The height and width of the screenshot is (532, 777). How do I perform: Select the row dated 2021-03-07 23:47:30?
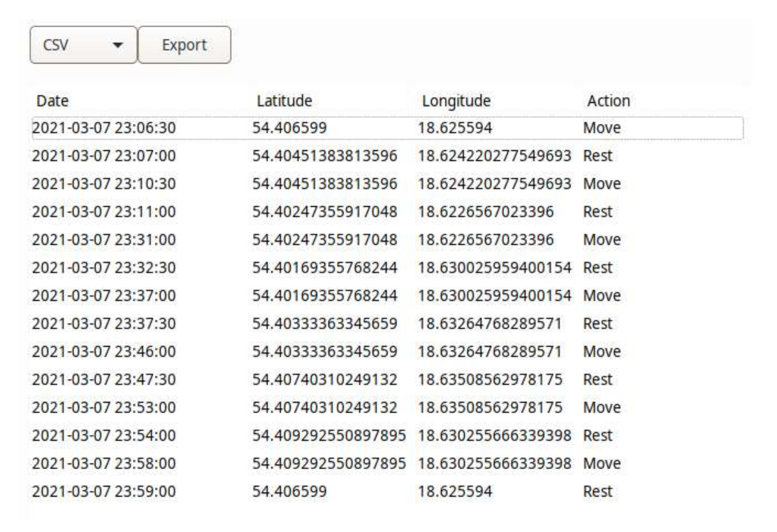(x=104, y=380)
